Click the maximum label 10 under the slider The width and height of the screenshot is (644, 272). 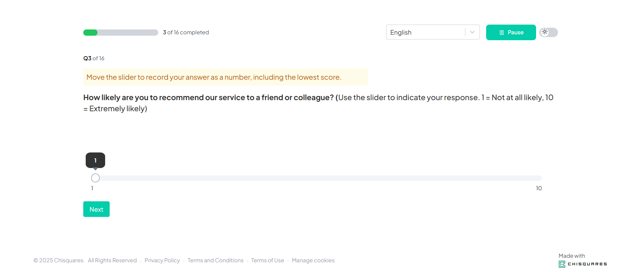click(539, 188)
